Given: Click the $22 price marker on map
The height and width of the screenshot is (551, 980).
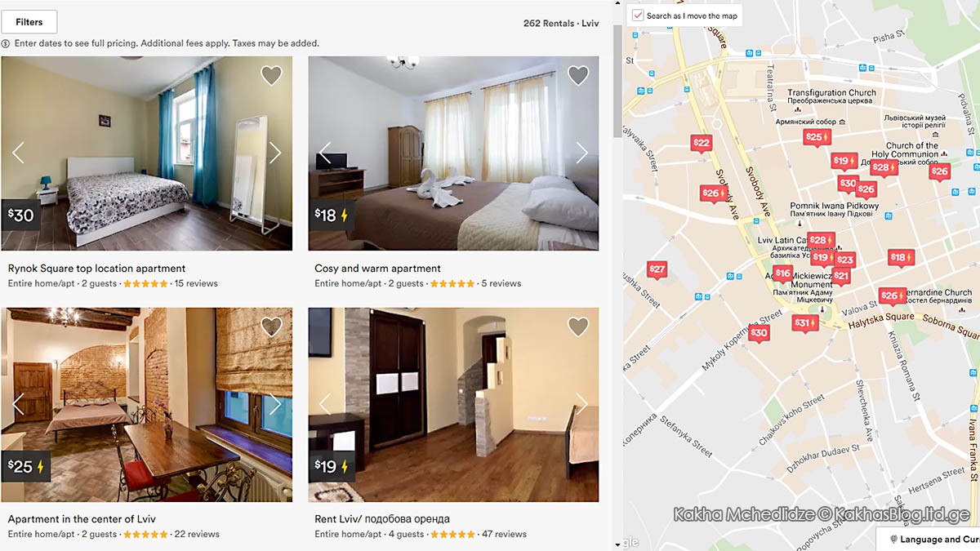Looking at the screenshot, I should (702, 144).
